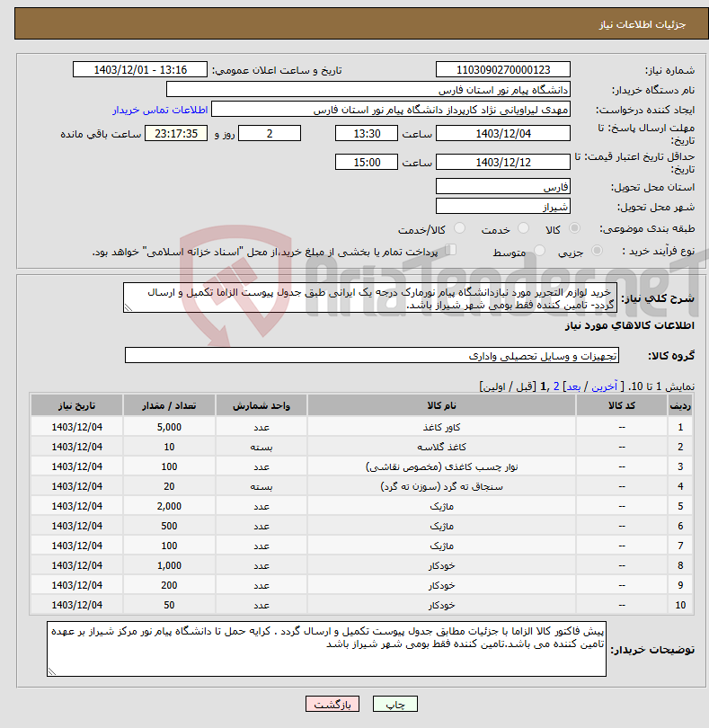Click the quantity 50 cell
This screenshot has width=709, height=728.
pyautogui.click(x=169, y=605)
